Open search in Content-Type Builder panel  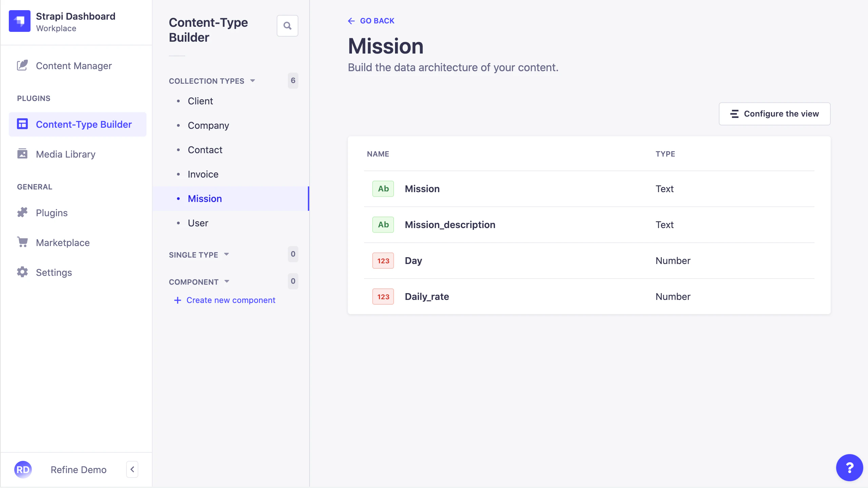click(287, 25)
